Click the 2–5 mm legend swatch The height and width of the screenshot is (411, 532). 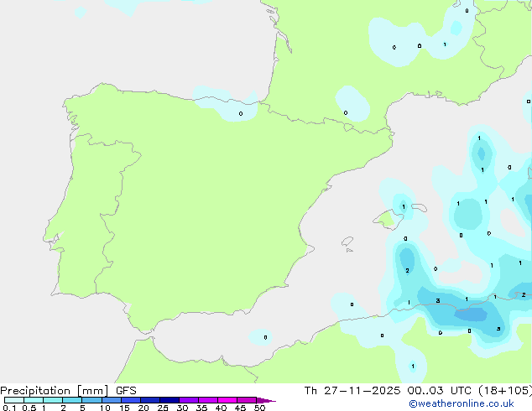point(72,400)
